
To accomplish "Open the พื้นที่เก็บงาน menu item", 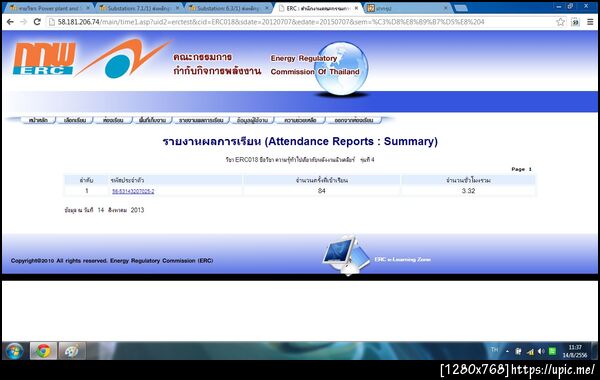I will tap(152, 120).
